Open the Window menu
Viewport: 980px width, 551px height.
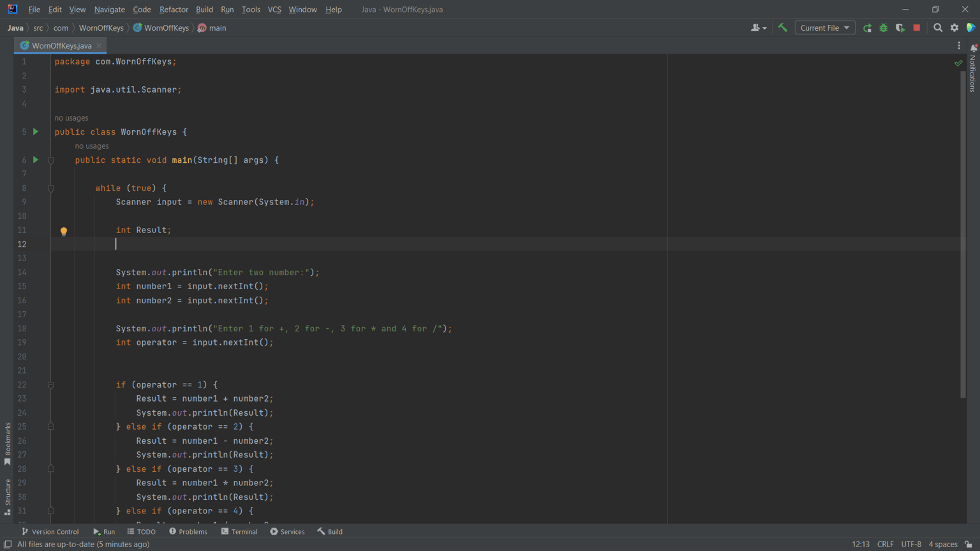click(302, 10)
